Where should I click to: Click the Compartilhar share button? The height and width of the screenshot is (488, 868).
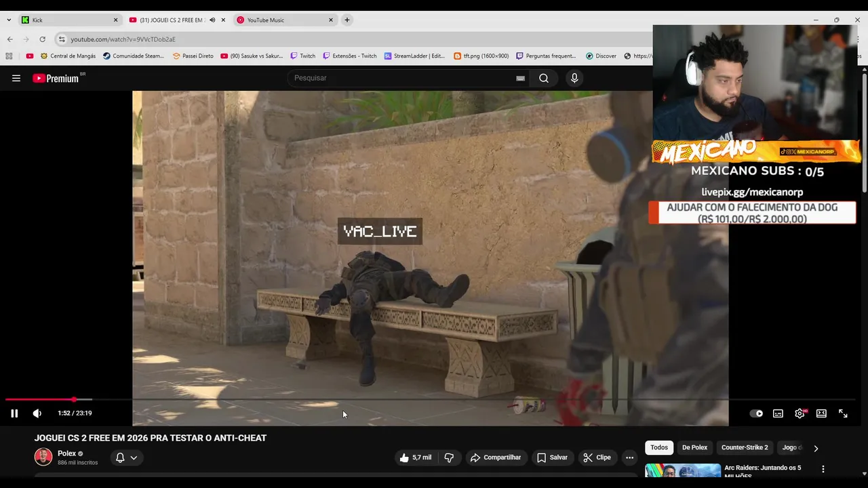pos(496,457)
